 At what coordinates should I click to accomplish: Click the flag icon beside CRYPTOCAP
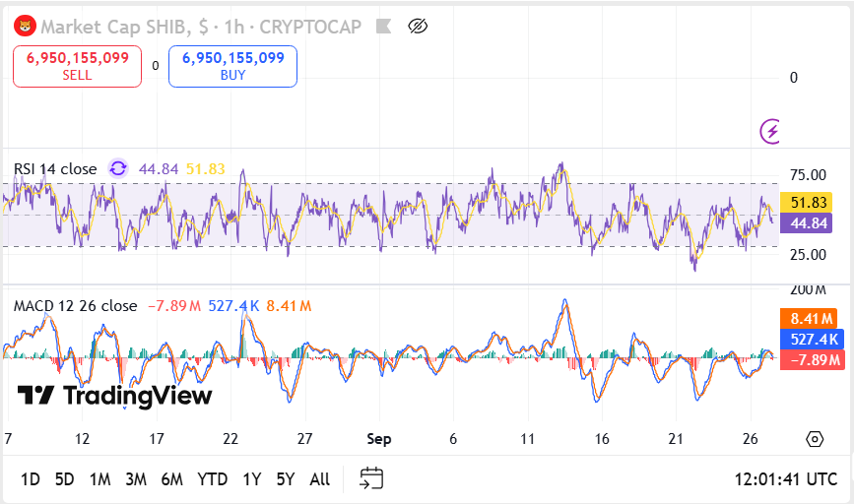pyautogui.click(x=384, y=26)
